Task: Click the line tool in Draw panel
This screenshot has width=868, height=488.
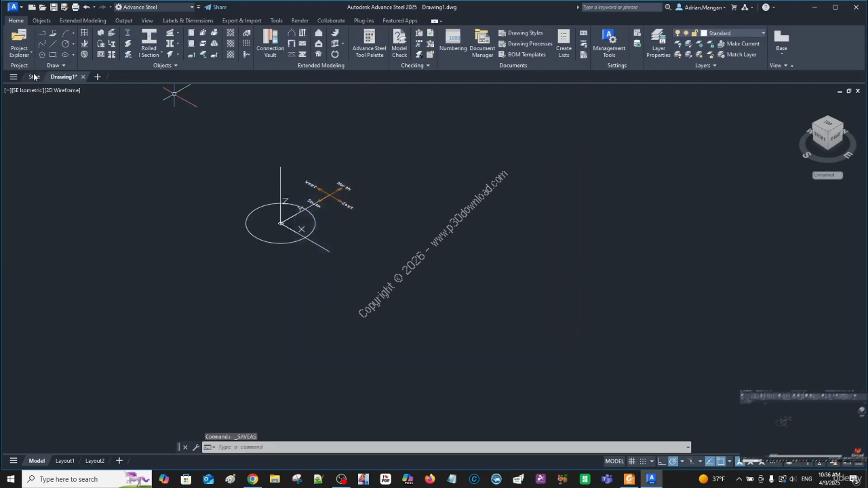Action: tap(53, 43)
